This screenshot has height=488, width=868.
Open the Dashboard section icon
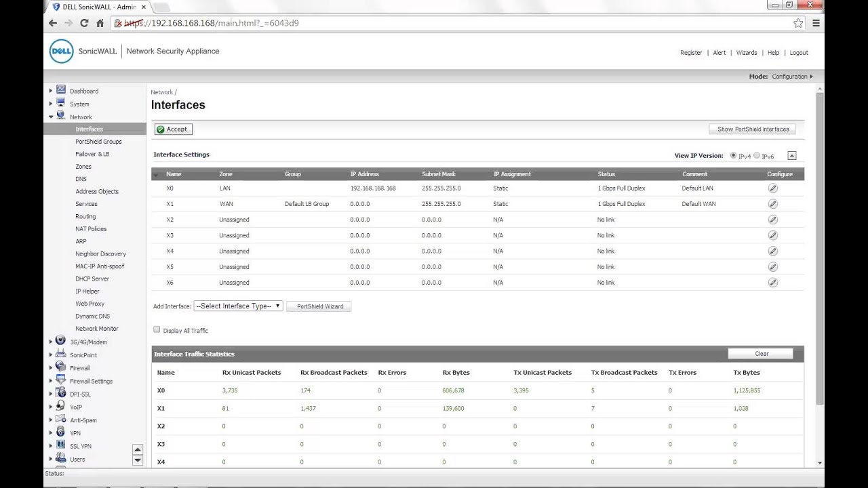point(61,90)
